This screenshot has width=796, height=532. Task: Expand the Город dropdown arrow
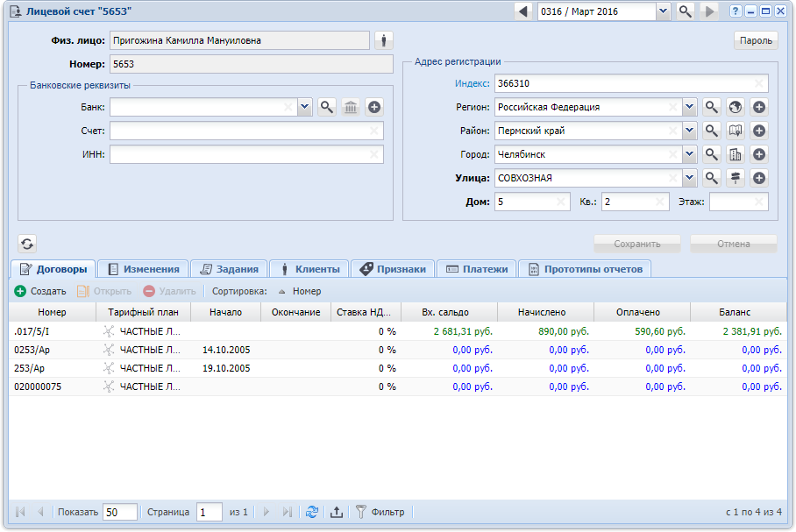click(689, 154)
